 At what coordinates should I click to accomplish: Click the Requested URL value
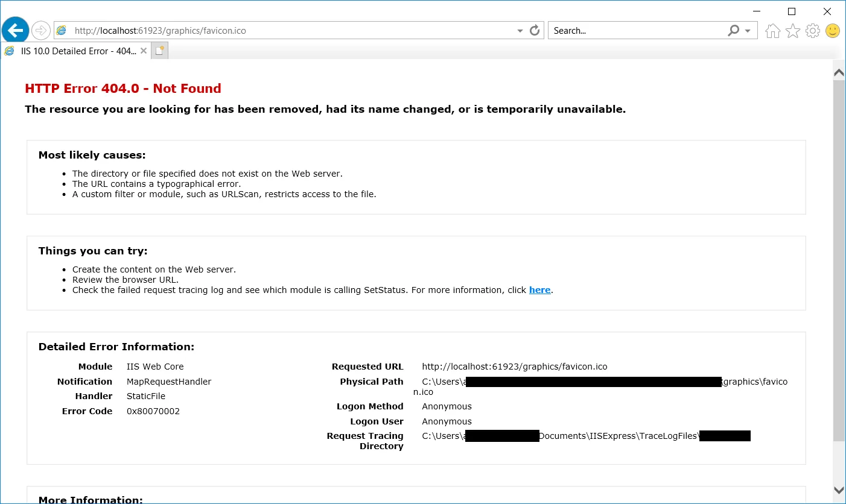click(515, 367)
